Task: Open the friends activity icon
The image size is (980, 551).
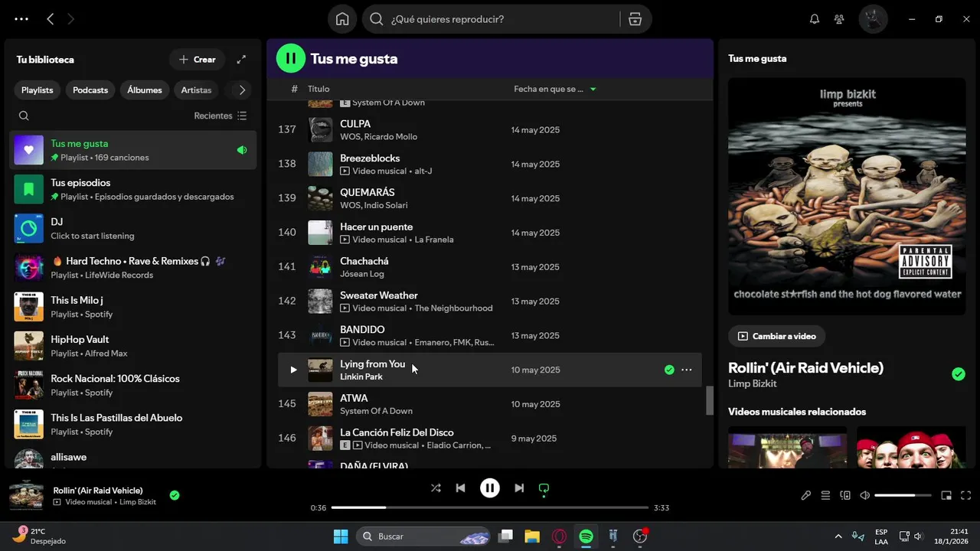Action: pyautogui.click(x=840, y=19)
